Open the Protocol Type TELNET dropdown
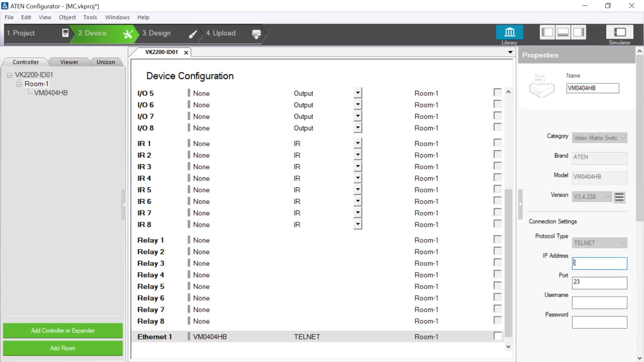The height and width of the screenshot is (362, 644). (599, 243)
